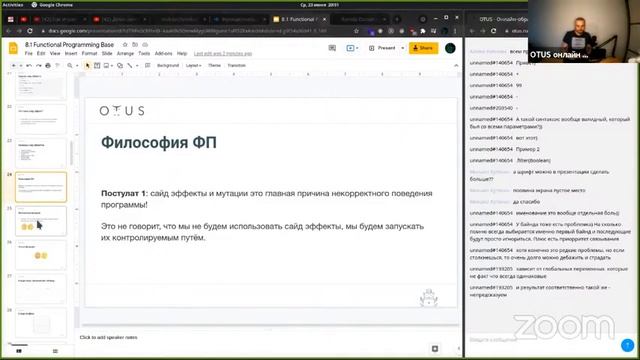Click the yellow Share button

pyautogui.click(x=424, y=48)
